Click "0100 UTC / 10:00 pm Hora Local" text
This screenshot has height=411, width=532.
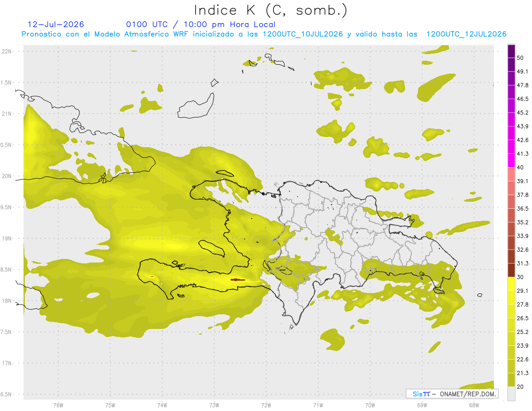point(201,24)
